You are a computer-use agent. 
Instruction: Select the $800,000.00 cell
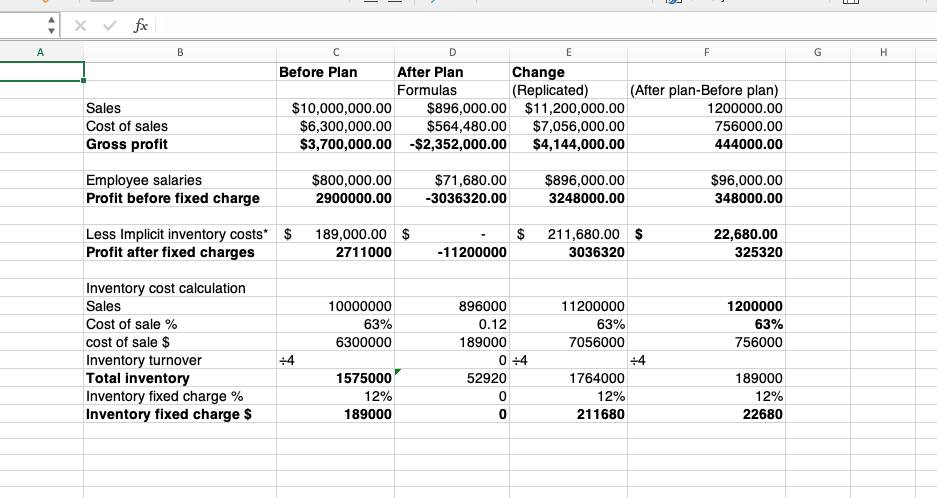tap(335, 180)
